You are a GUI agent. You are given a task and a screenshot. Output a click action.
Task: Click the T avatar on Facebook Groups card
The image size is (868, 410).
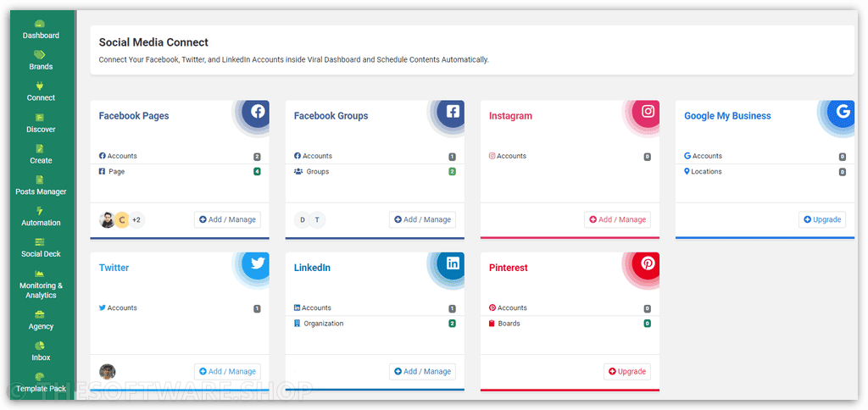[317, 219]
